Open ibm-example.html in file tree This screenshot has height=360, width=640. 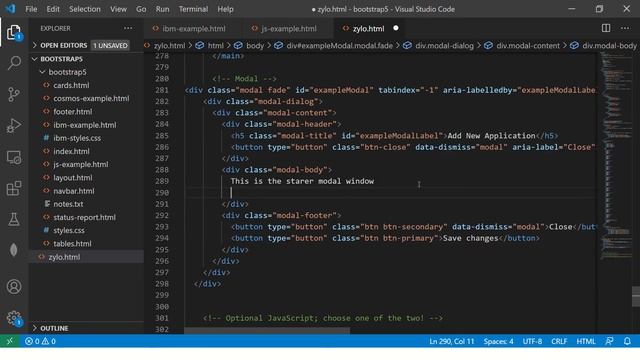[x=84, y=125]
